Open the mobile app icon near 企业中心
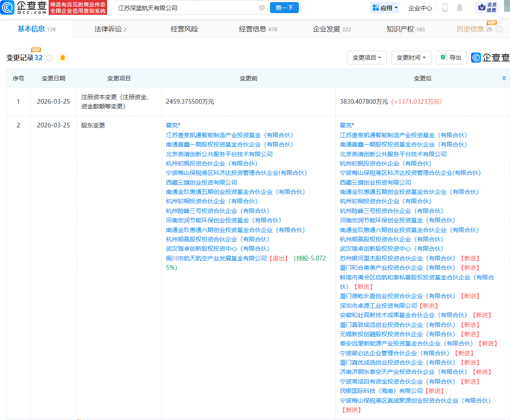This screenshot has height=420, width=510. 445,8
